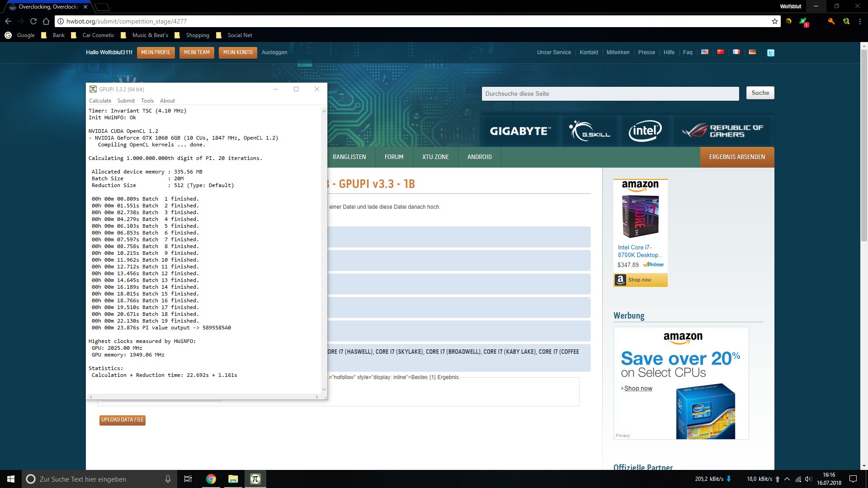
Task: Click MEIN PROFIL button
Action: click(156, 52)
